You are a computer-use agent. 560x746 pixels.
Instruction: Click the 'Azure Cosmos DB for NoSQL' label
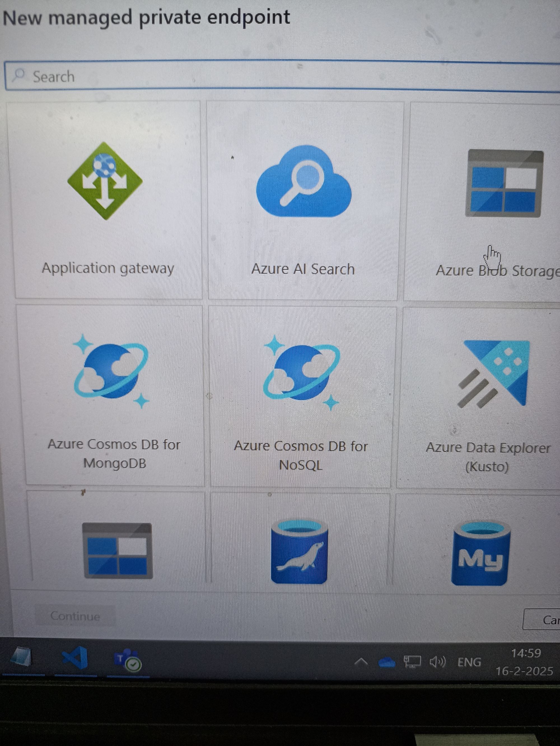[x=301, y=455]
